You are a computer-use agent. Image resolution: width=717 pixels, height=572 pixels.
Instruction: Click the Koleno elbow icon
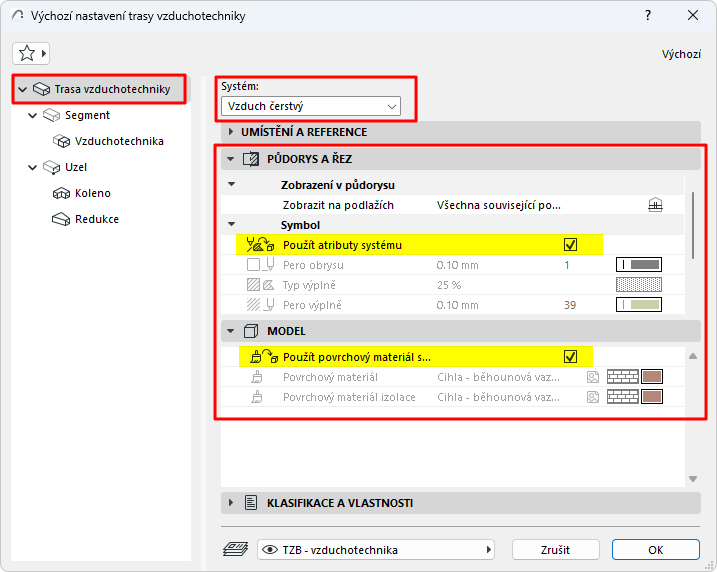[x=61, y=193]
